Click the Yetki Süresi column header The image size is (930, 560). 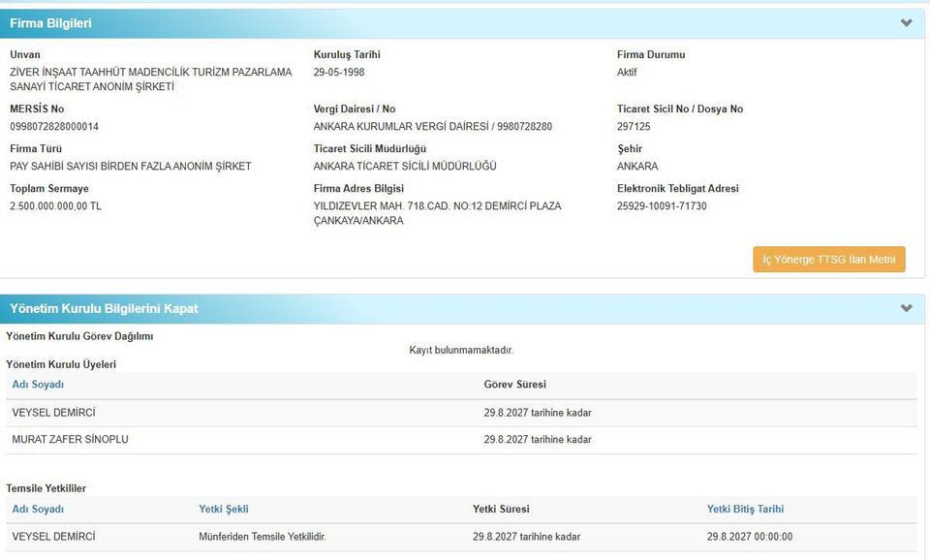[x=501, y=510]
